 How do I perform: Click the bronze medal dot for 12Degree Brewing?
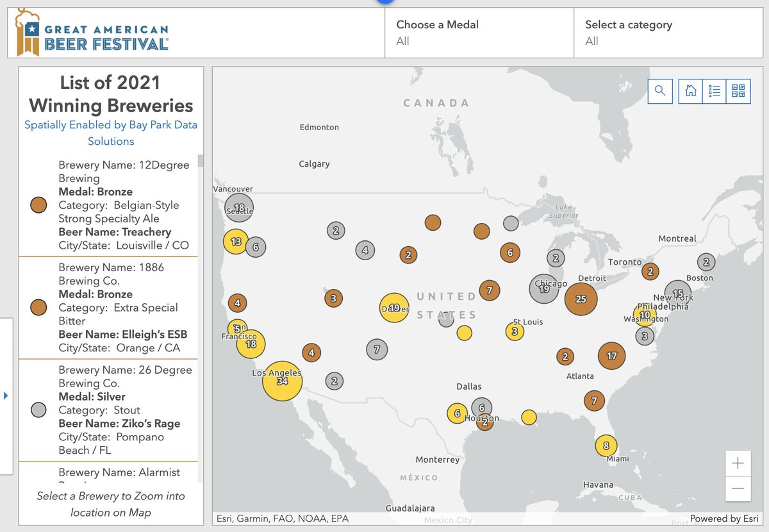(x=38, y=205)
